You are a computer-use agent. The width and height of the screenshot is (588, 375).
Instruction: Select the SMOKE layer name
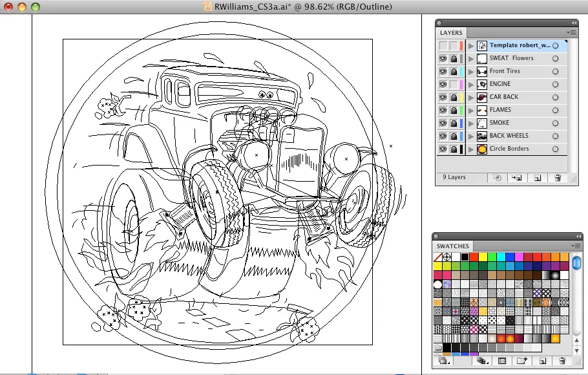[499, 123]
